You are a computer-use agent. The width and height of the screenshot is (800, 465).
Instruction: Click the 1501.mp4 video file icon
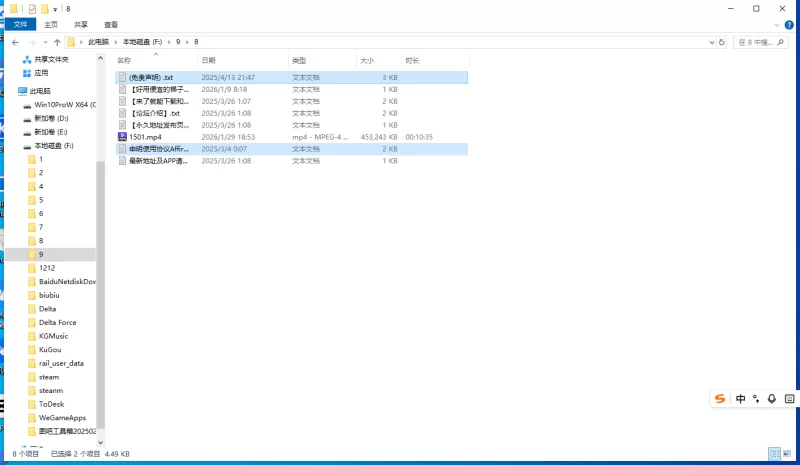(x=122, y=137)
